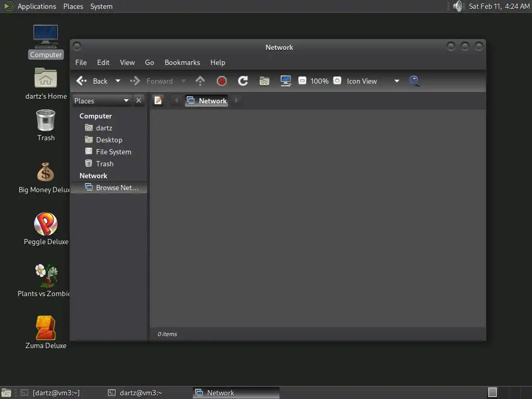Open the Back history dropdown arrow

click(118, 81)
